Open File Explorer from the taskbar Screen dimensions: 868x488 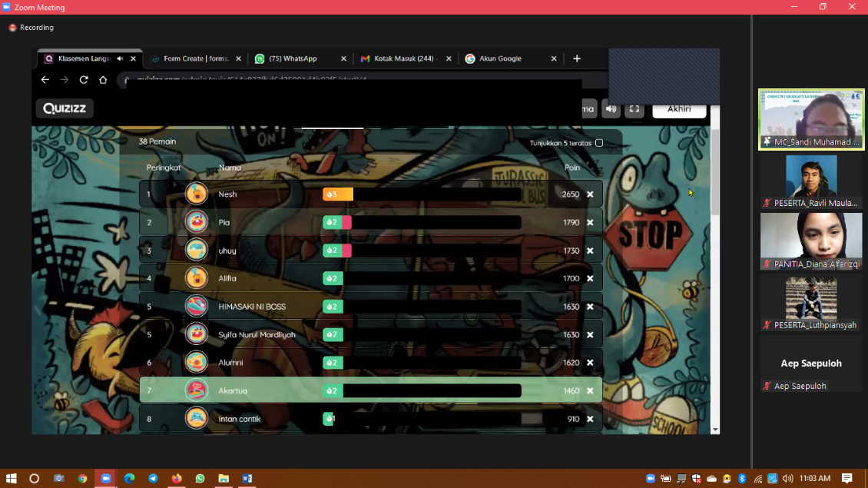224,479
